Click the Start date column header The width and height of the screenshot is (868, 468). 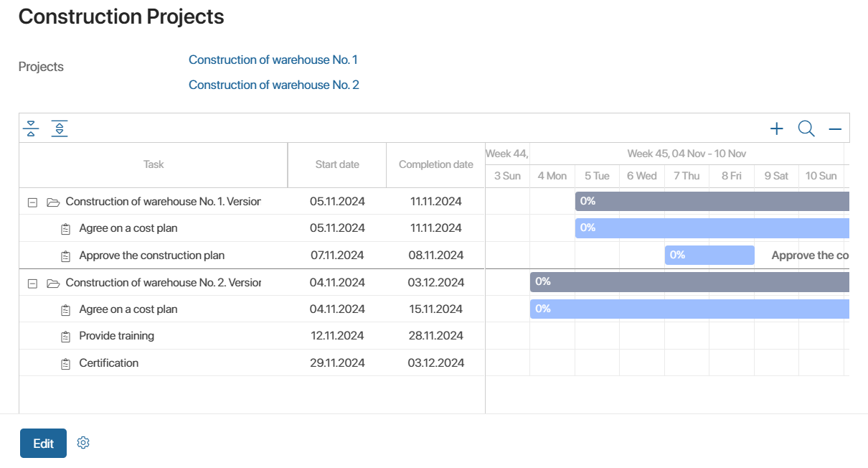coord(337,164)
